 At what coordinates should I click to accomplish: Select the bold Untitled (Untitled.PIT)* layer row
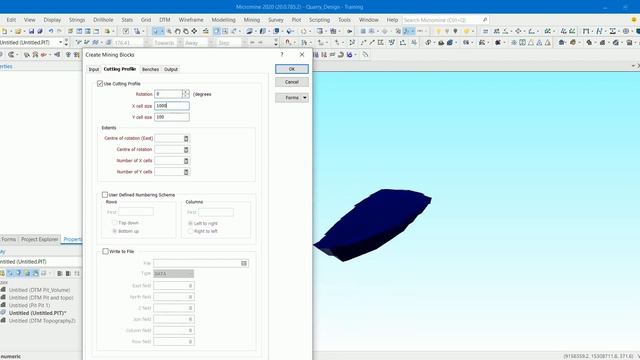pos(38,313)
